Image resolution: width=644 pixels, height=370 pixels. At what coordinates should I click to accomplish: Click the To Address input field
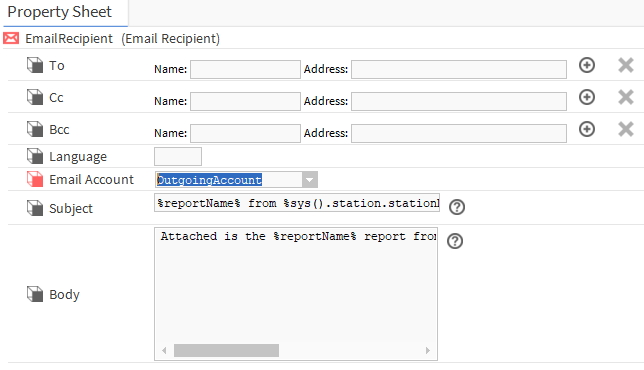459,69
